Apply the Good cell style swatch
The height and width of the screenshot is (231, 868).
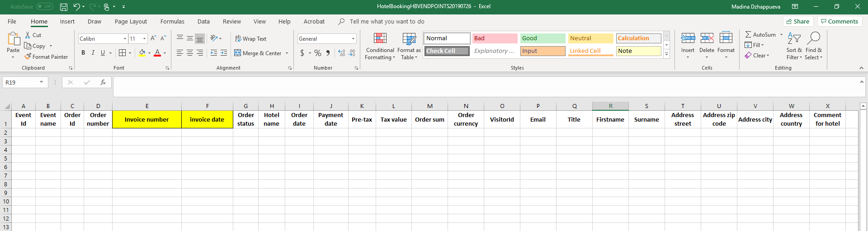542,38
